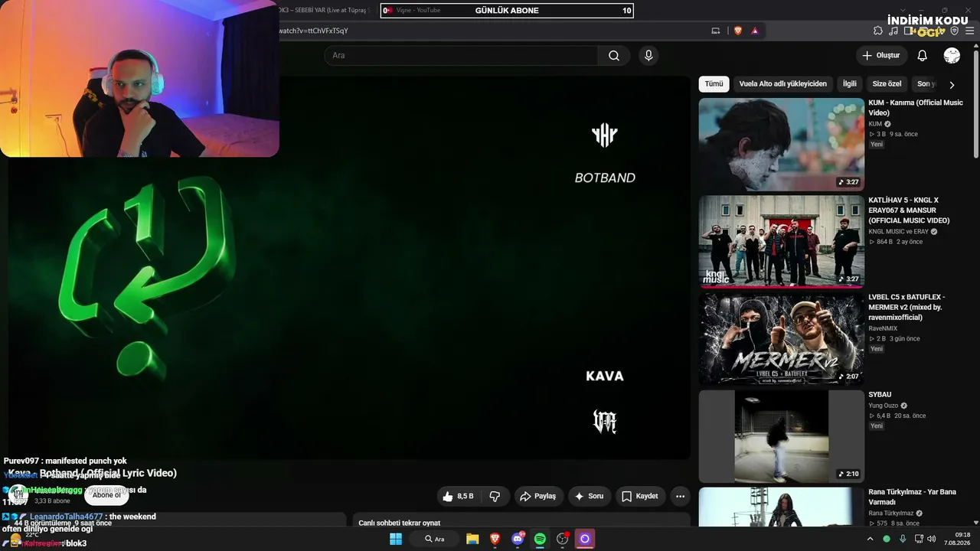Select the İlgili filter chip
Viewport: 980px width, 551px height.
(x=850, y=84)
